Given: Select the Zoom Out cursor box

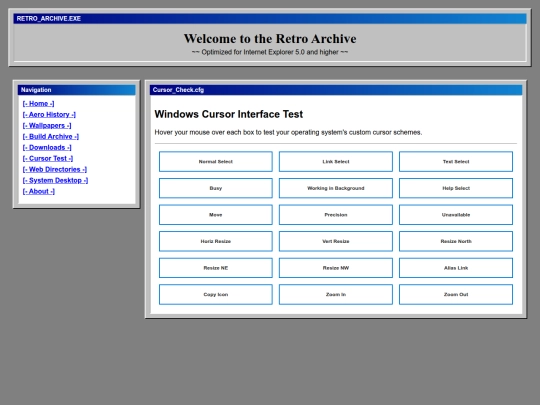Looking at the screenshot, I should [x=456, y=294].
